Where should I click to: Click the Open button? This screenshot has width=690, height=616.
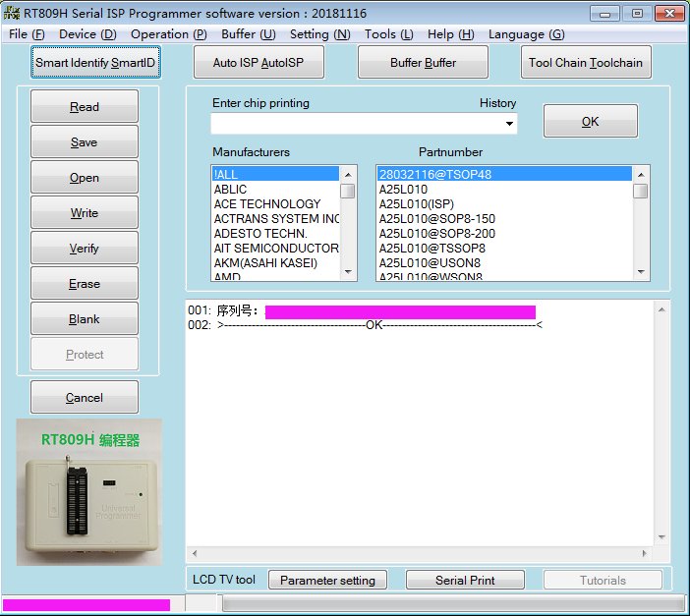click(x=85, y=177)
